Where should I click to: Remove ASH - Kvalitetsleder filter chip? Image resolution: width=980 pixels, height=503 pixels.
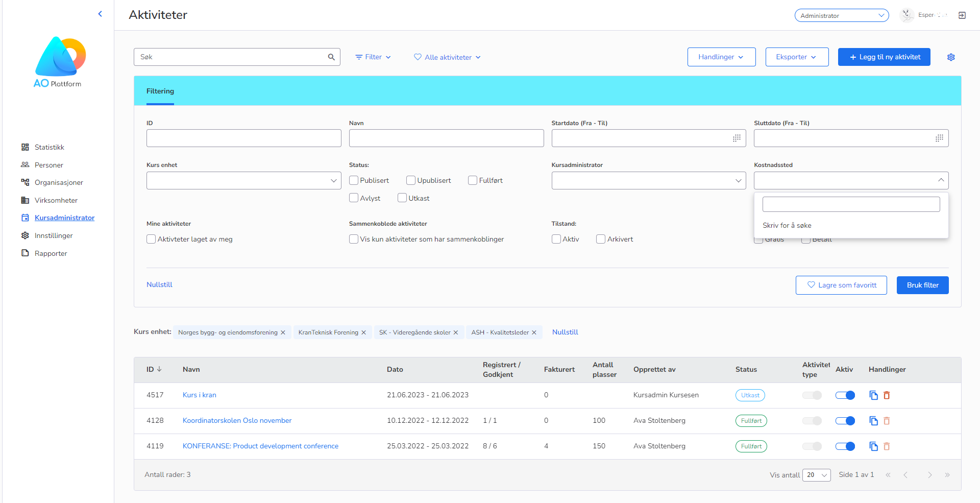534,332
